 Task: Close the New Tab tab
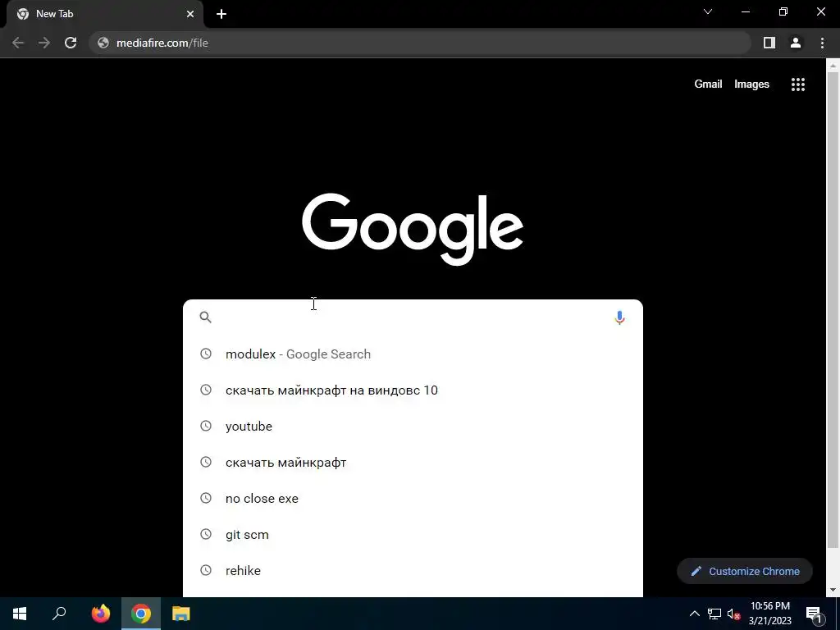tap(190, 14)
